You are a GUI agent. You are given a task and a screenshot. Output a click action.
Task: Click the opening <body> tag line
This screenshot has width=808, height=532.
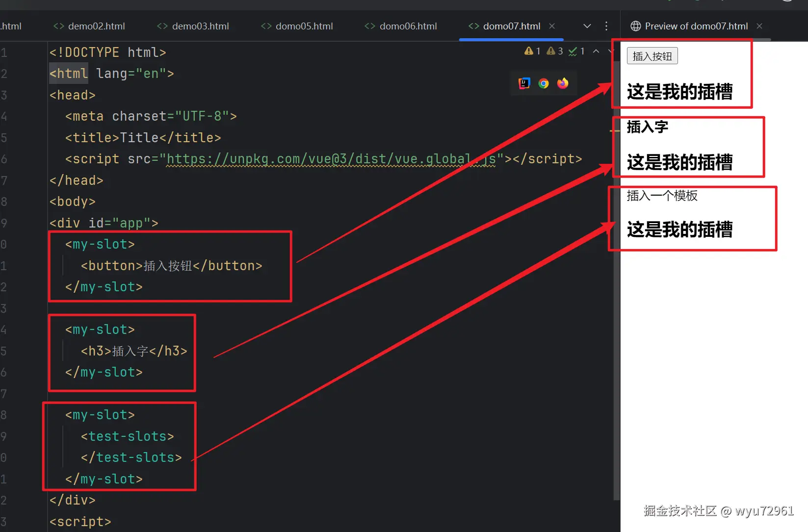[73, 202]
